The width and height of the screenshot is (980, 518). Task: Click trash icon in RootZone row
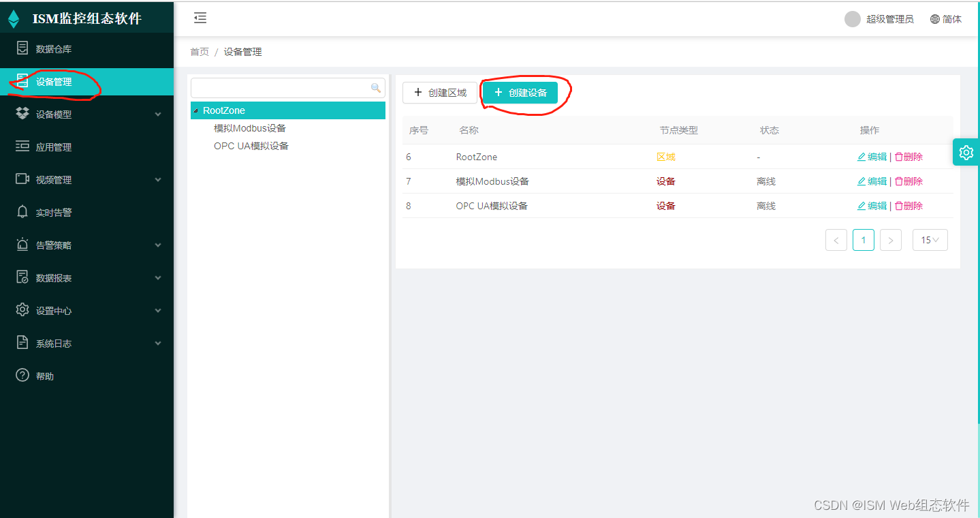[x=898, y=157]
